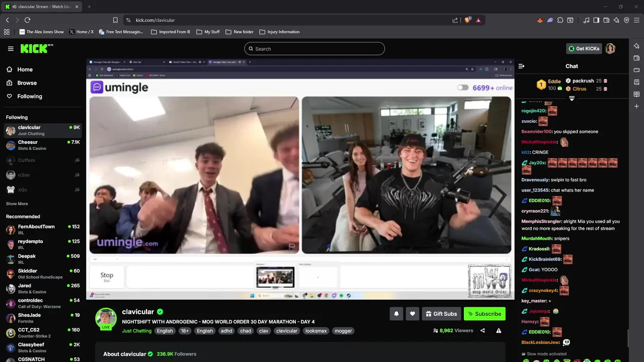This screenshot has width=644, height=362.
Task: Open the MetaMask fox extension
Action: point(540,20)
